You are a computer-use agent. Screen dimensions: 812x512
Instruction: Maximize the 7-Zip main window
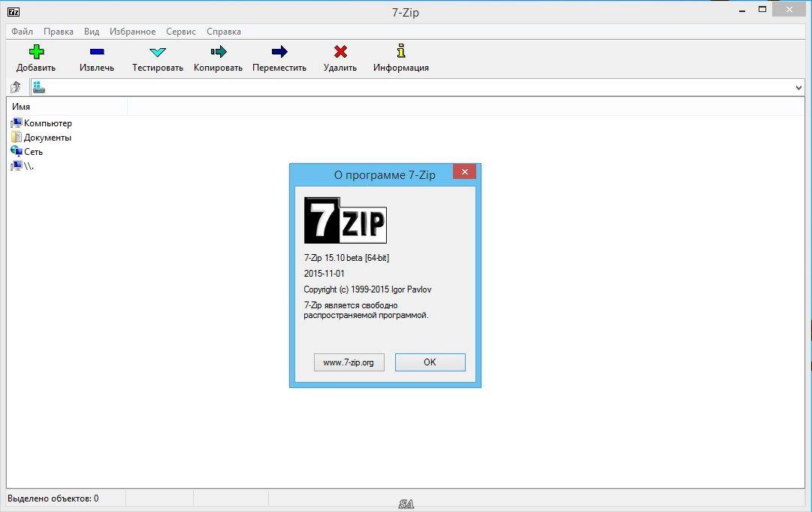762,9
